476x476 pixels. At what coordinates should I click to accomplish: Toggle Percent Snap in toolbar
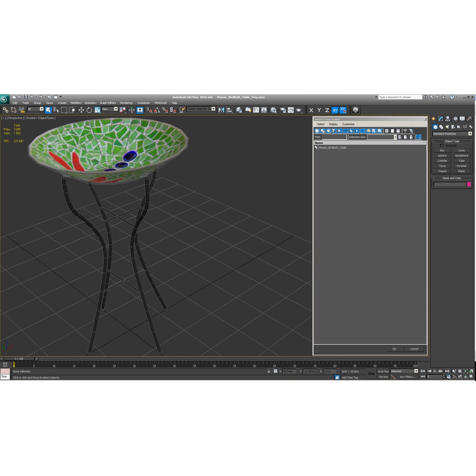click(165, 110)
